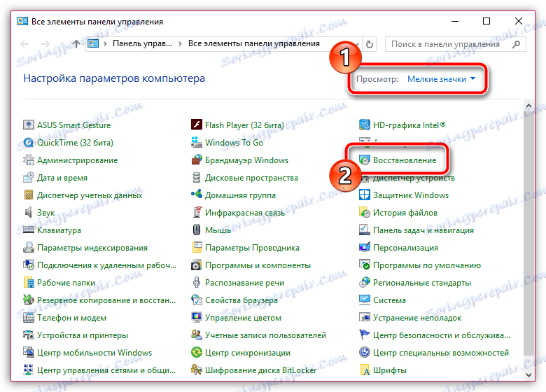Click the Телефон и модем icon
This screenshot has height=392, width=546.
click(x=28, y=318)
